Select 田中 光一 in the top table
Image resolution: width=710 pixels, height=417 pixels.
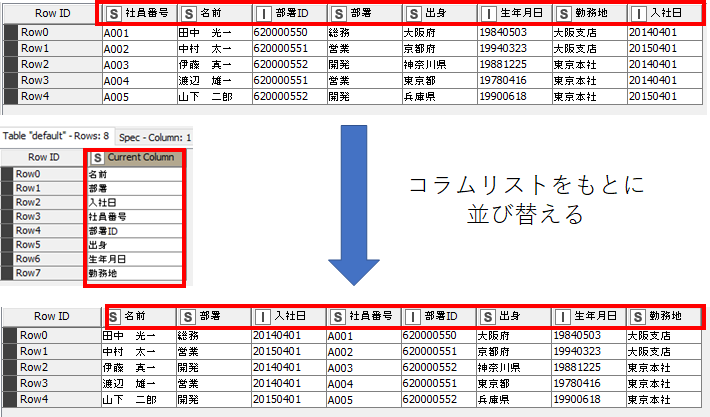pos(215,33)
